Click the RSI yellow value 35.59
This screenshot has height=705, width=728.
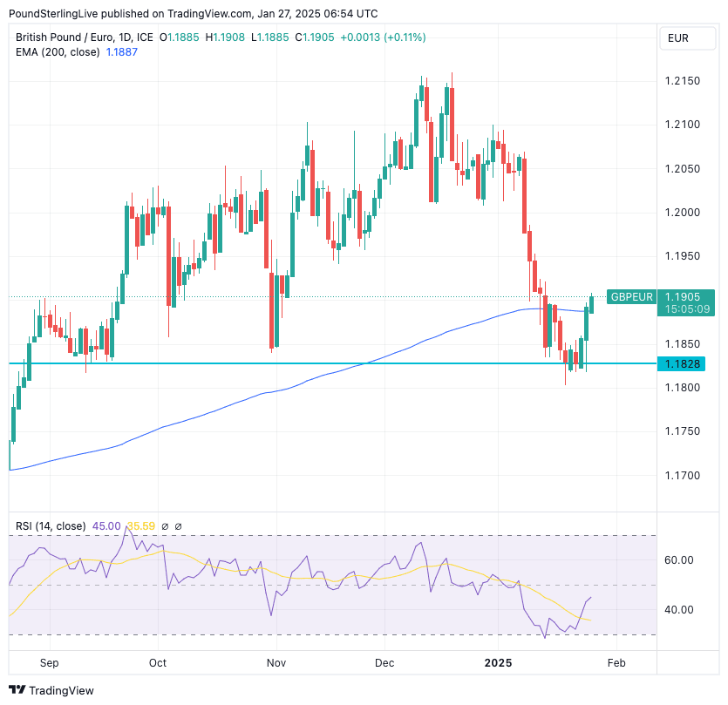141,525
